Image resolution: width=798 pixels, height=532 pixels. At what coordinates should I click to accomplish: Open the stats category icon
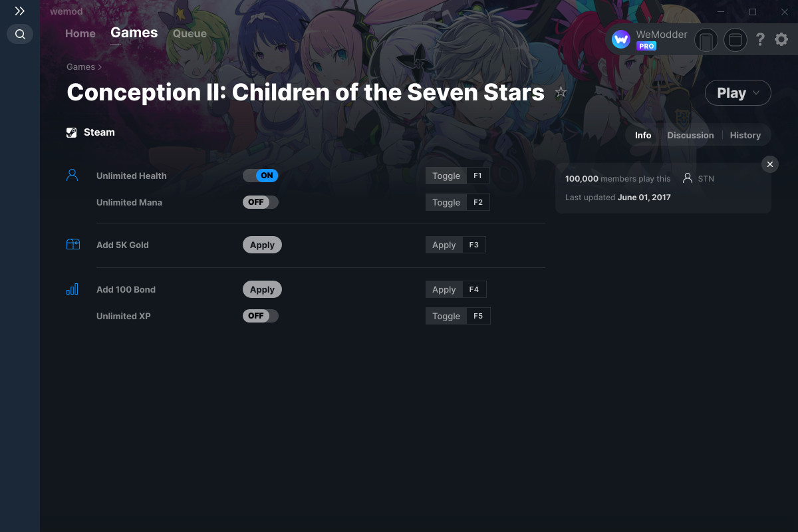point(72,289)
